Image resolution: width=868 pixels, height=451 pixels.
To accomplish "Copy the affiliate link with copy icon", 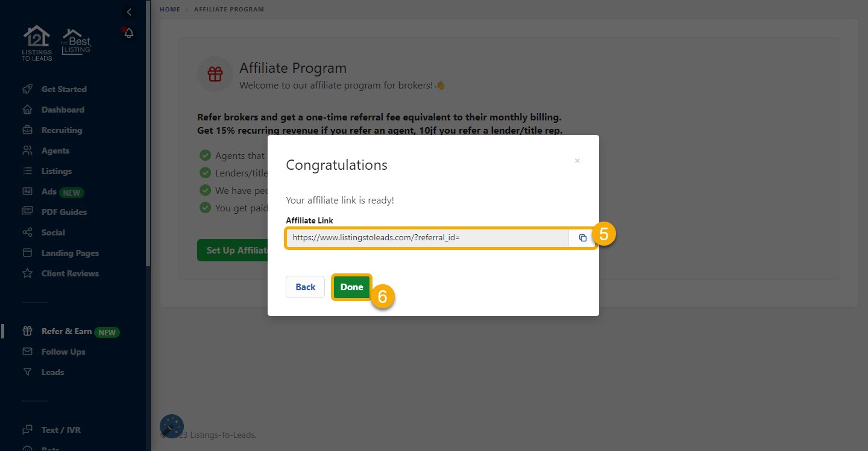I will coord(582,238).
